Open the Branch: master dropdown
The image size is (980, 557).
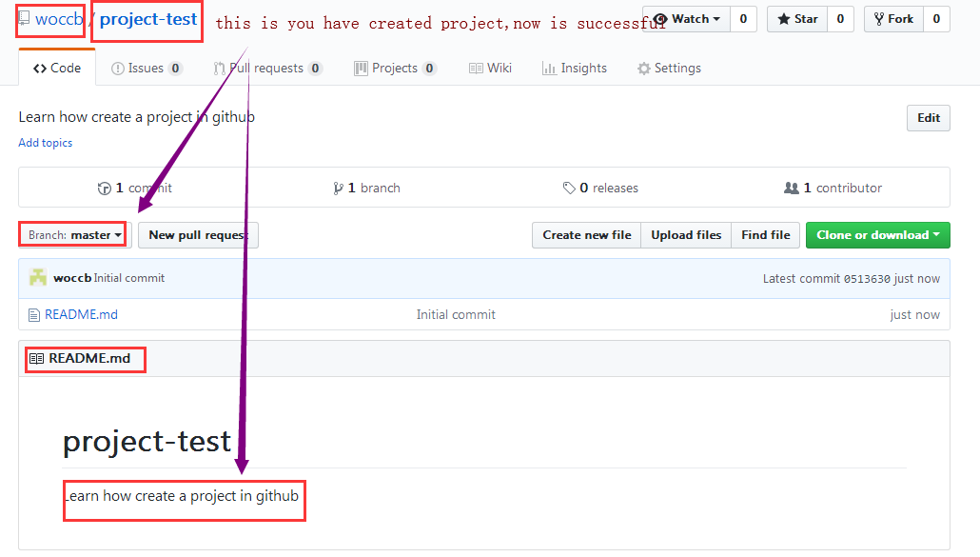[x=74, y=235]
